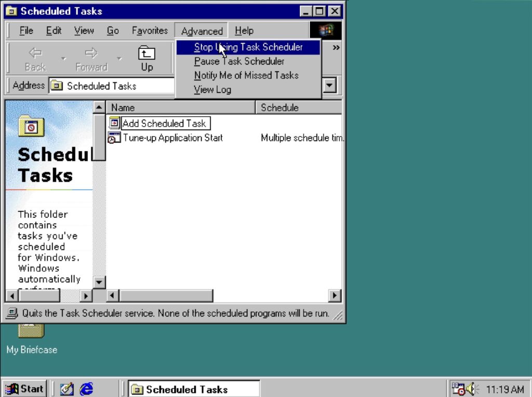Viewport: 532px width, 397px height.
Task: Click the Forward arrow toolbar button
Action: tap(91, 58)
